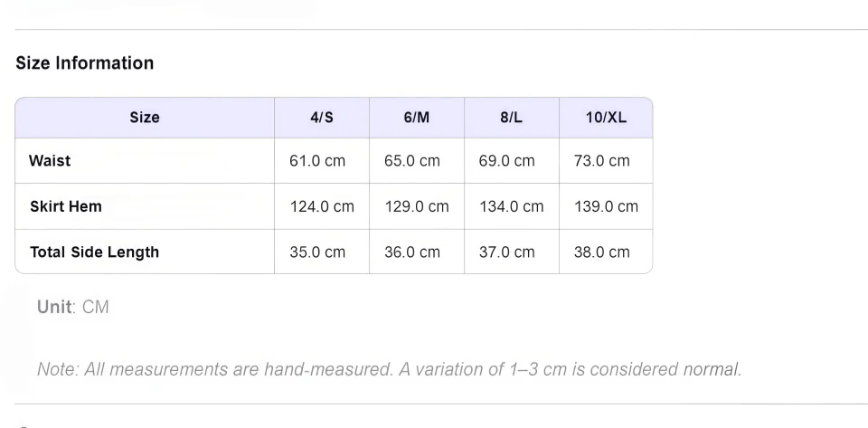Viewport: 868px width, 428px height.
Task: Click the 36.0 cm side length cell
Action: coord(416,252)
